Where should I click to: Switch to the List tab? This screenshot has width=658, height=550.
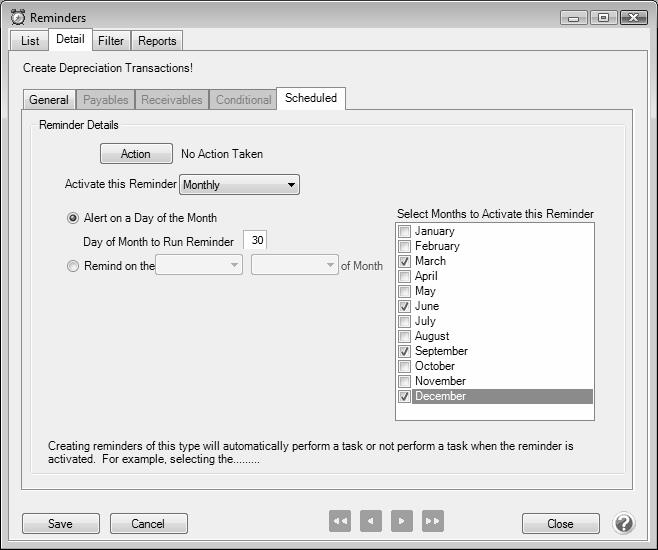pos(30,41)
